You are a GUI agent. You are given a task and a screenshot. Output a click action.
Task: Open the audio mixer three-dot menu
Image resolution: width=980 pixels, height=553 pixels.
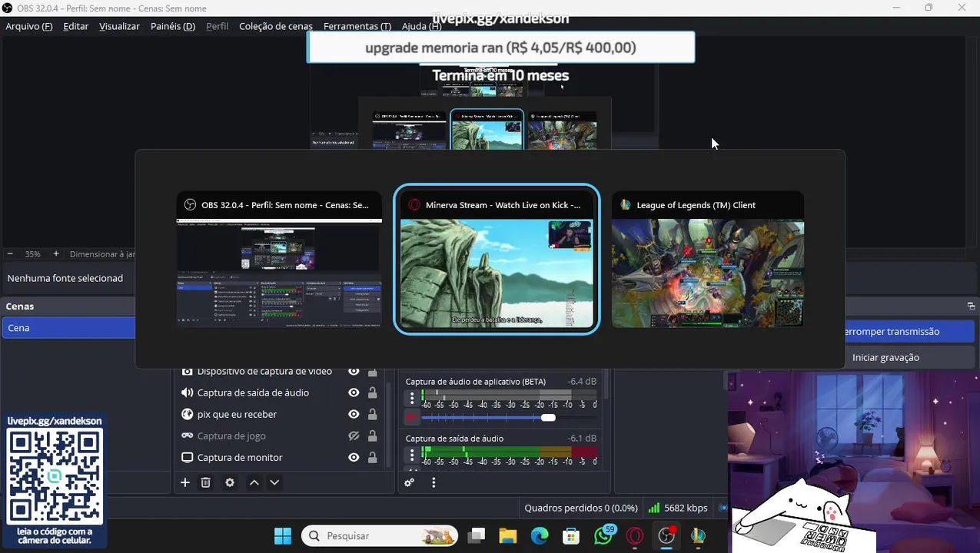(434, 482)
